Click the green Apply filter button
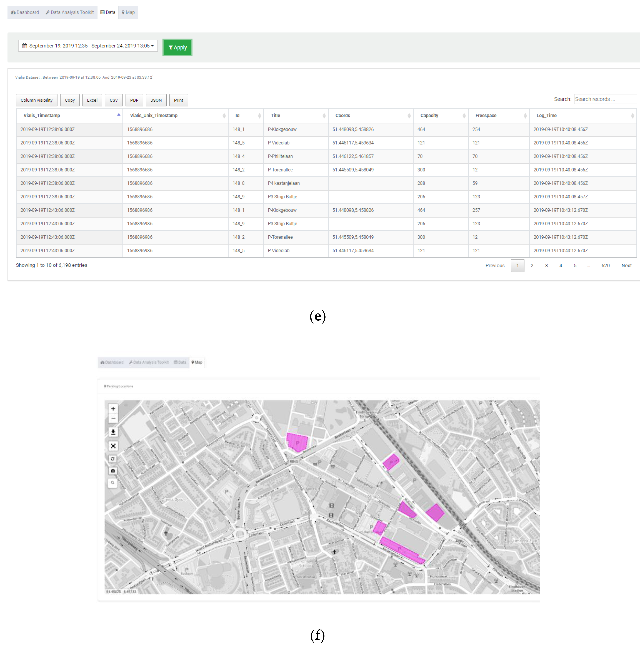 tap(177, 47)
